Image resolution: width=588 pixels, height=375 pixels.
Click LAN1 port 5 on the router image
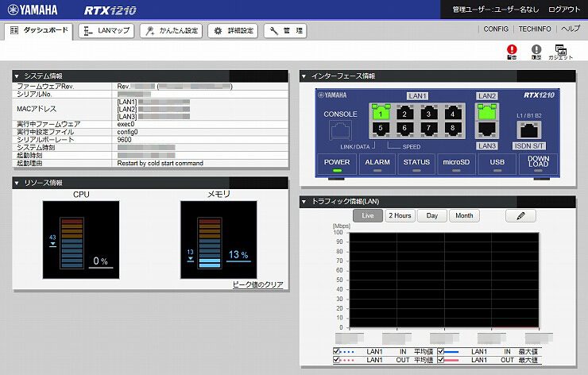click(381, 129)
